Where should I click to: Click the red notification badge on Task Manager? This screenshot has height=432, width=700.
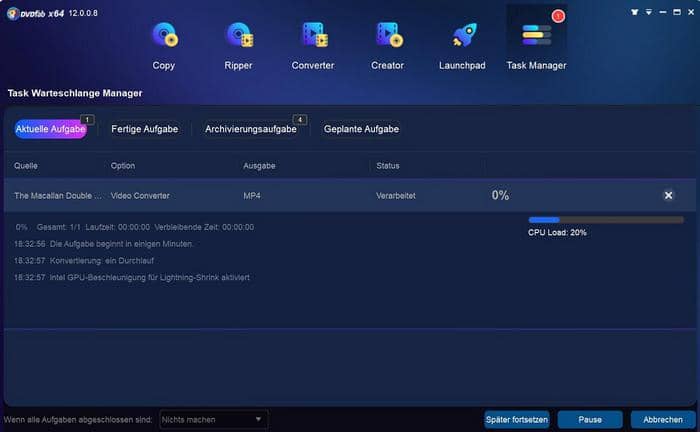tap(558, 16)
